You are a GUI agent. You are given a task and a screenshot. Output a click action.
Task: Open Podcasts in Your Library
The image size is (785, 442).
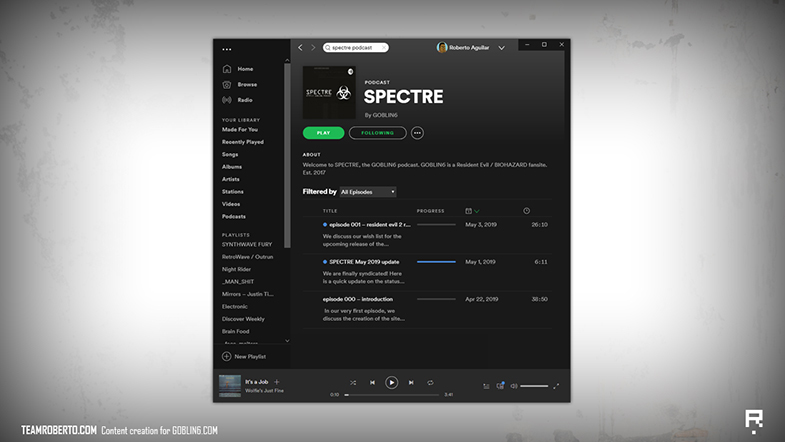point(234,216)
